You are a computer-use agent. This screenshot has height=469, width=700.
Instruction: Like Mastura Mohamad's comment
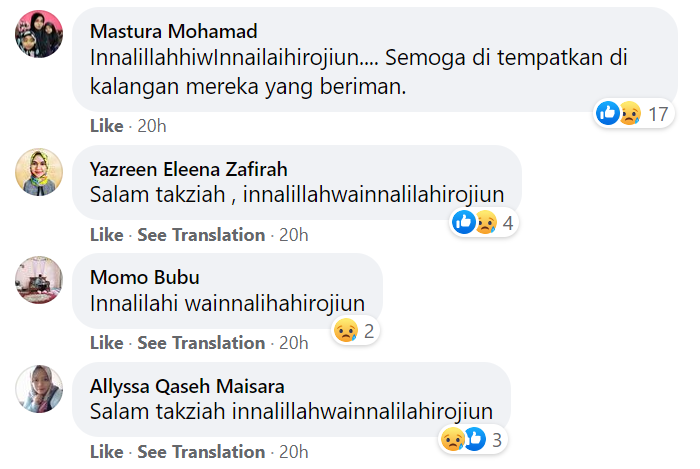pyautogui.click(x=106, y=126)
